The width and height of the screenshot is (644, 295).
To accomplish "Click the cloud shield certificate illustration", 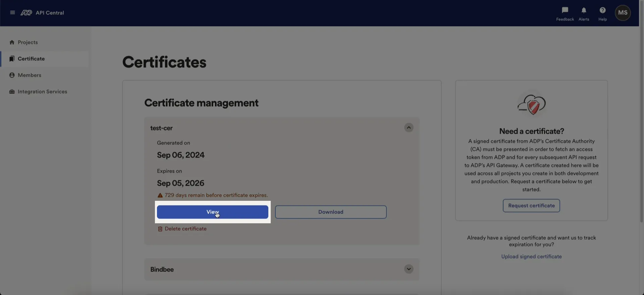I will (531, 105).
